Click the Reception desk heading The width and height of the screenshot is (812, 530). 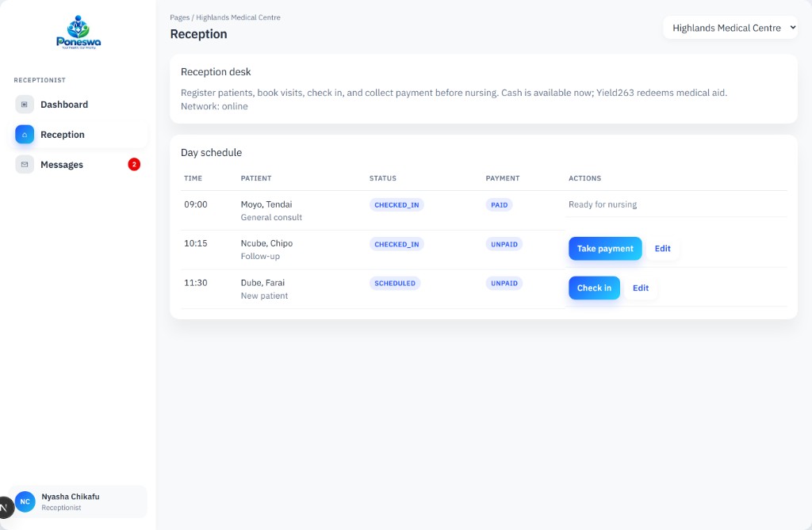coord(216,72)
